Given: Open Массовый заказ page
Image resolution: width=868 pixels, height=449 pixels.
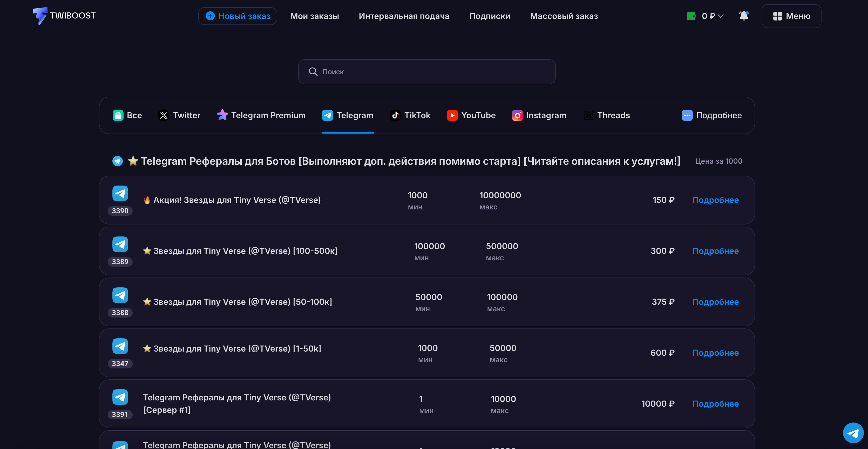Looking at the screenshot, I should click(564, 16).
